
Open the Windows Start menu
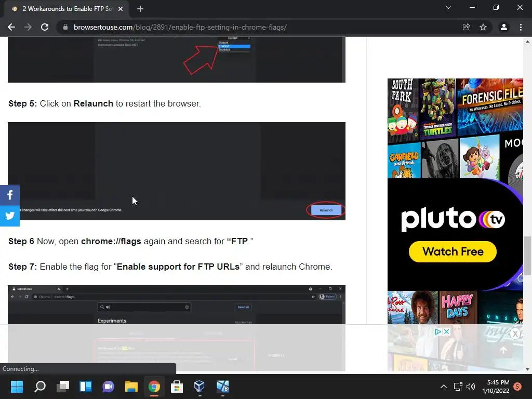pos(17,387)
